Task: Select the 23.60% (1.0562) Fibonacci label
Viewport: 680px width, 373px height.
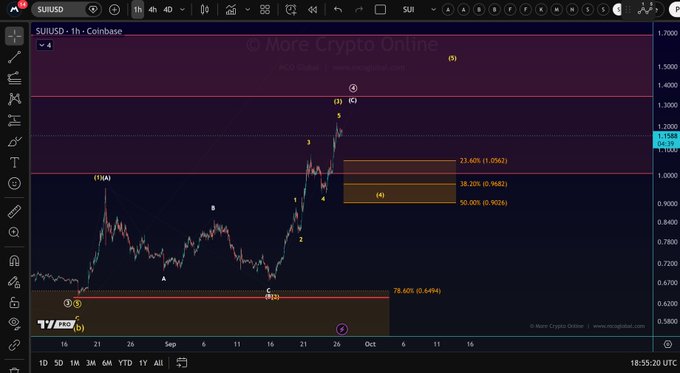Action: [x=483, y=160]
